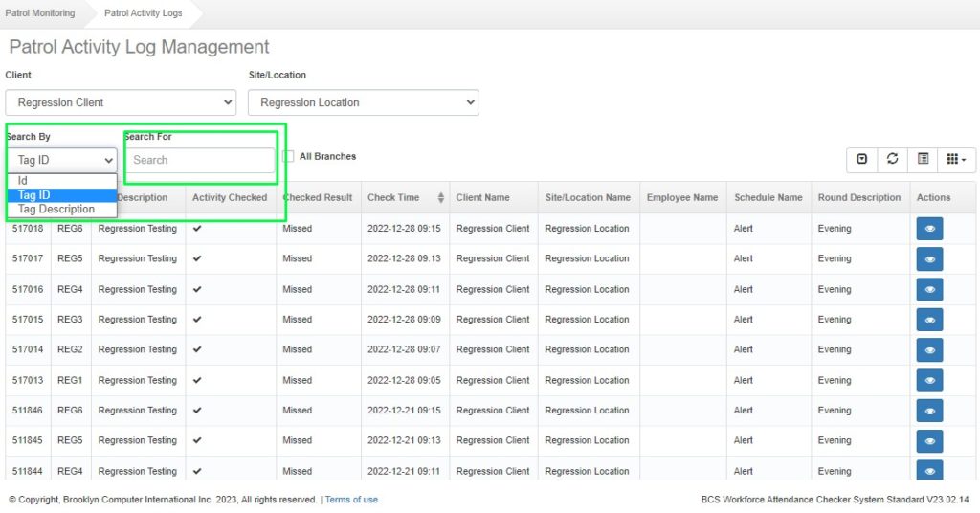This screenshot has height=513, width=980.
Task: Click the refresh table icon
Action: [892, 159]
